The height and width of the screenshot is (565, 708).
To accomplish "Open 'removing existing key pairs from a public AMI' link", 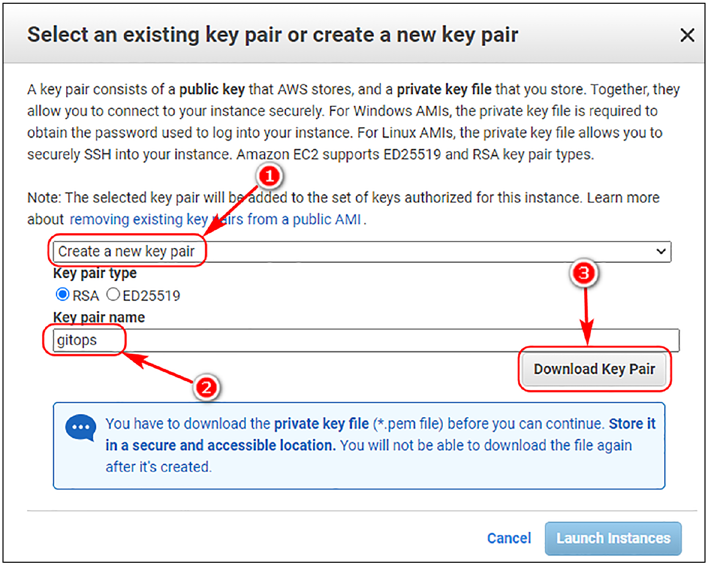I will [215, 219].
